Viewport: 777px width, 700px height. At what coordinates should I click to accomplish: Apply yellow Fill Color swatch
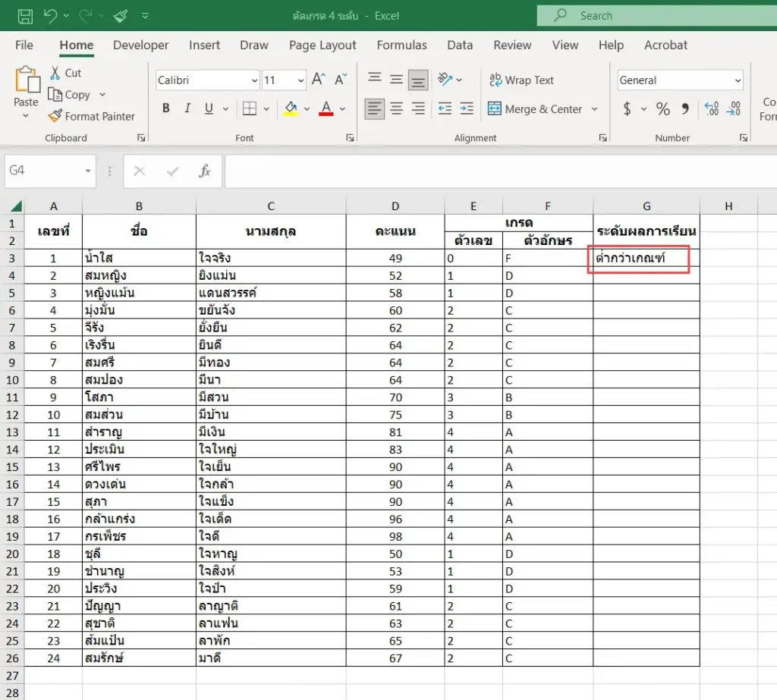[291, 108]
